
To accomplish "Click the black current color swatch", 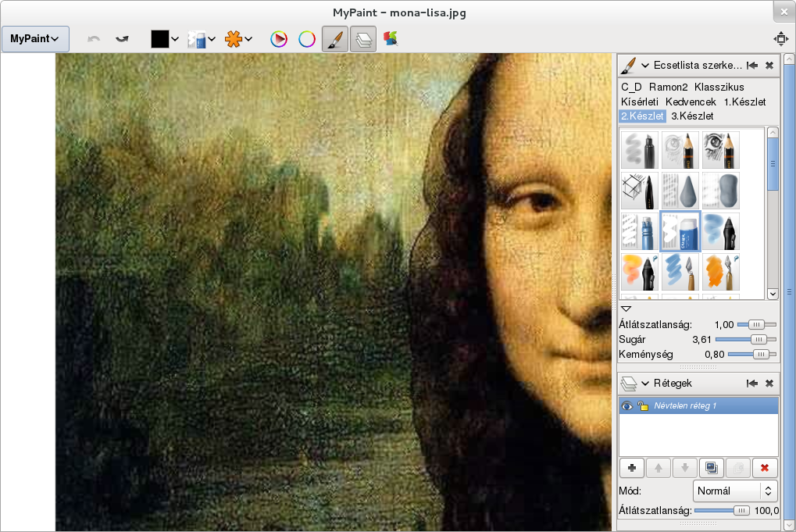I will [159, 39].
